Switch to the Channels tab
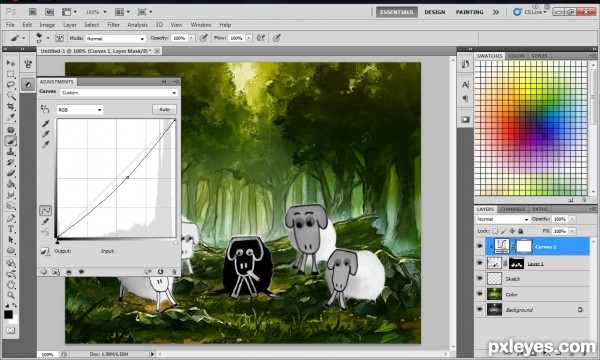 513,209
